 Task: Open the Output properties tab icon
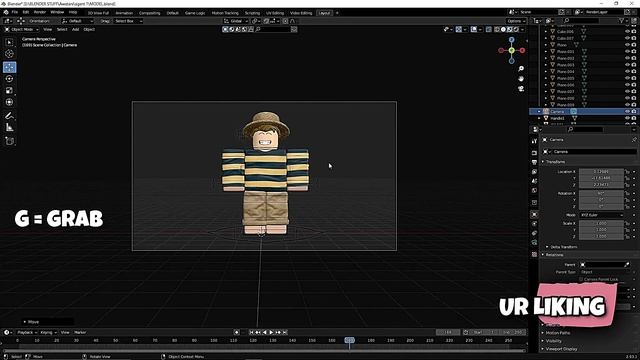tap(534, 162)
